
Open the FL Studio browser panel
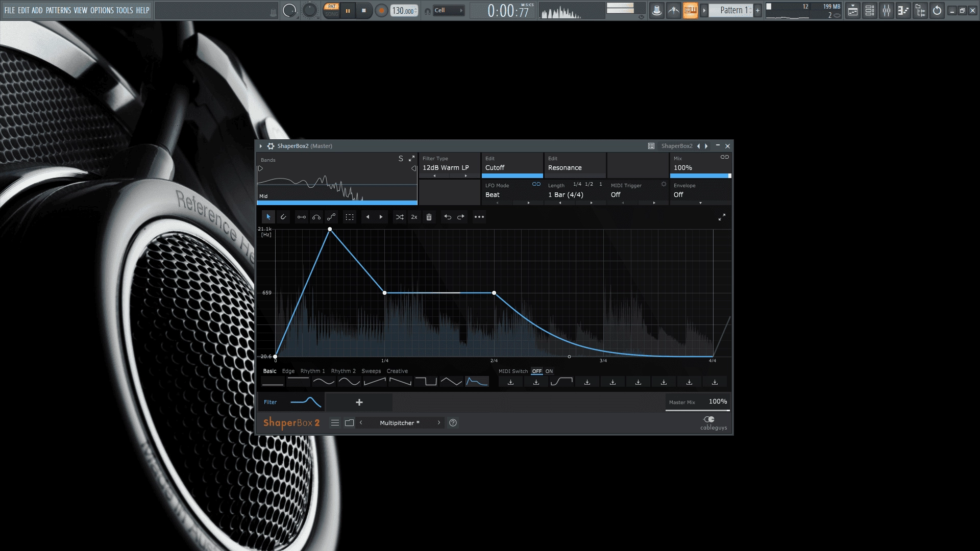(x=920, y=10)
